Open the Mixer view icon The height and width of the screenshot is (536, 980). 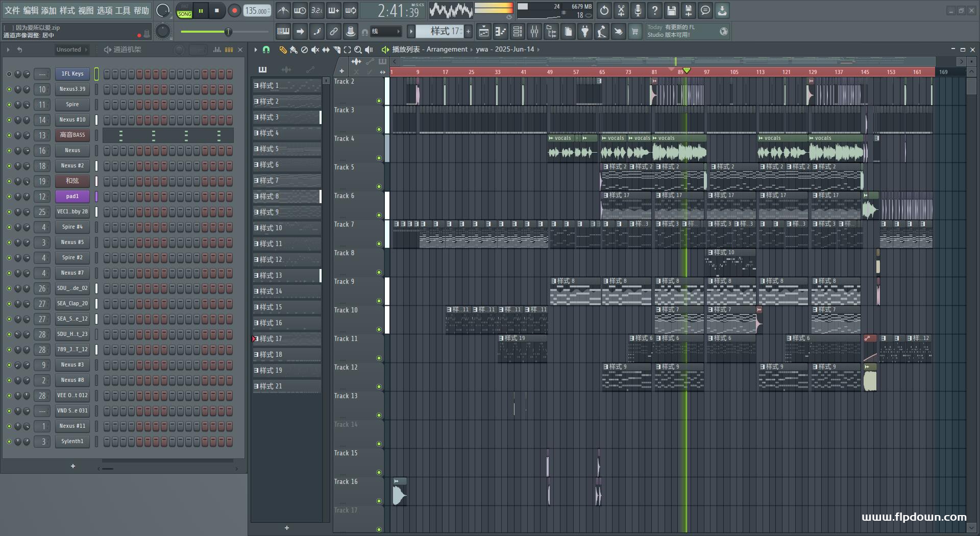click(534, 32)
